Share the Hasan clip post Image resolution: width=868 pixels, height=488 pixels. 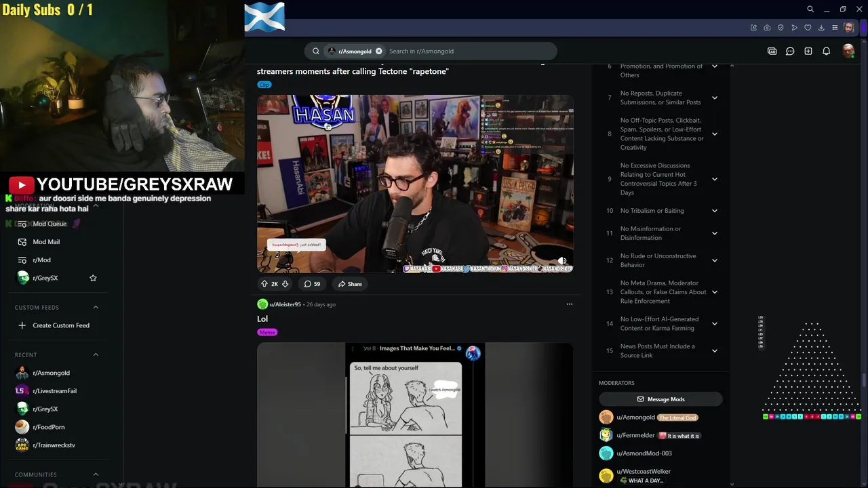pos(350,284)
